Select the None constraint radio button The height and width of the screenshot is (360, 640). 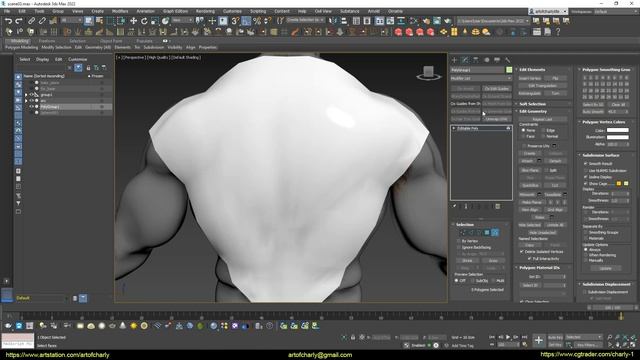pos(524,130)
